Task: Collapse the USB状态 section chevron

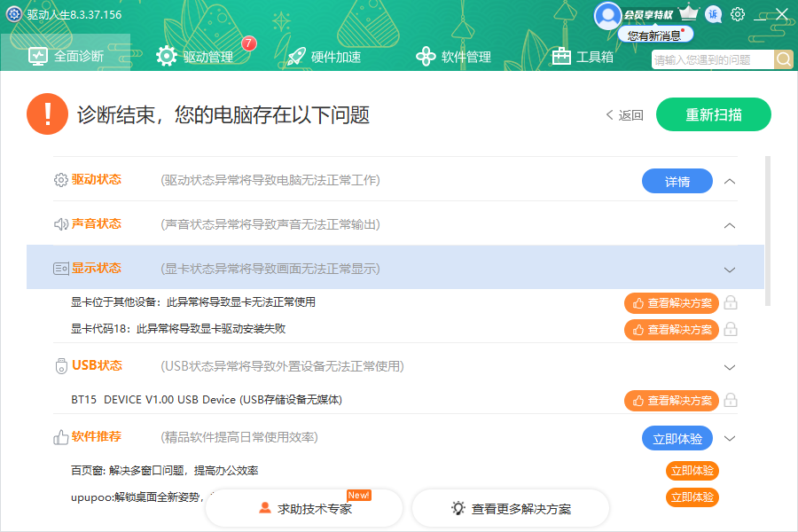Action: pyautogui.click(x=730, y=367)
